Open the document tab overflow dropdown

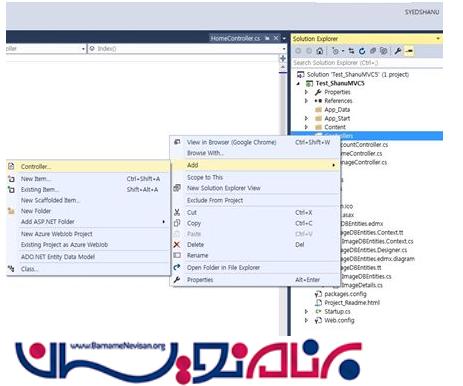coord(284,39)
